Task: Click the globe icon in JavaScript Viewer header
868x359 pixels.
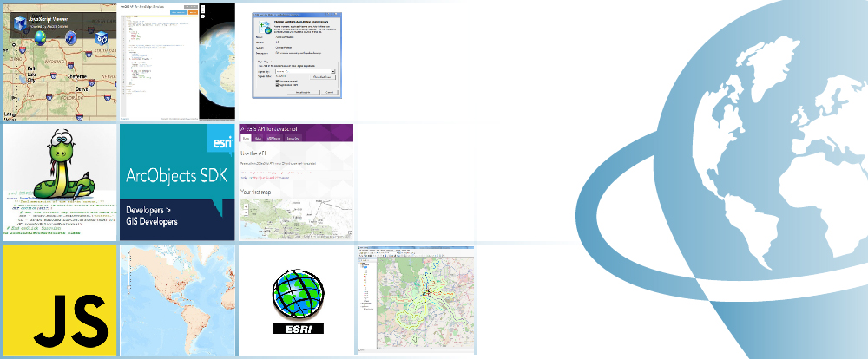Action: coord(41,37)
